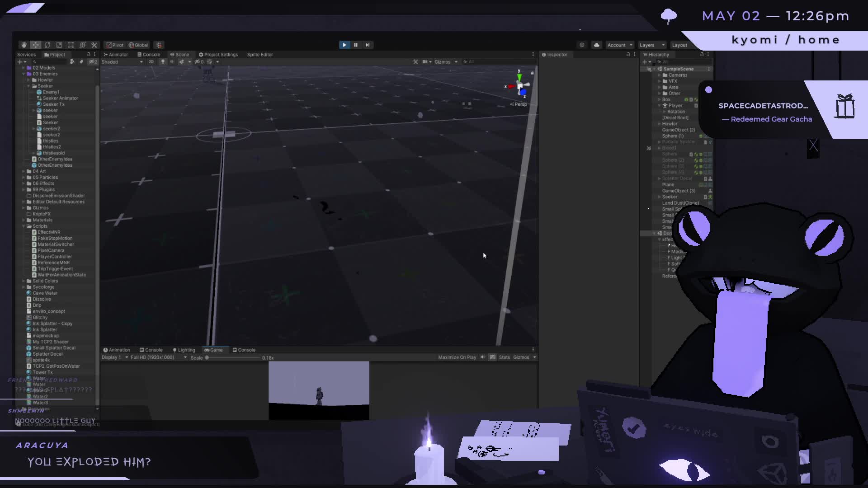
Task: Toggle Mute Audio in Game view
Action: 483,357
